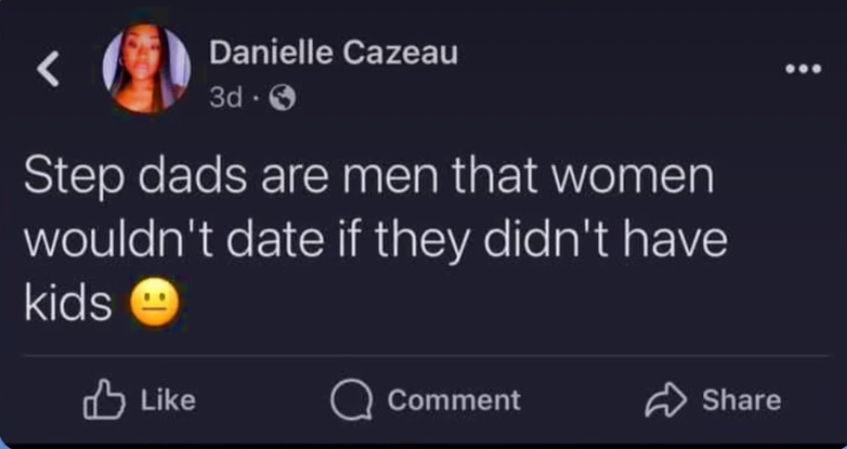Open the three-dot post options menu
Screen dimensions: 847x449
(803, 69)
